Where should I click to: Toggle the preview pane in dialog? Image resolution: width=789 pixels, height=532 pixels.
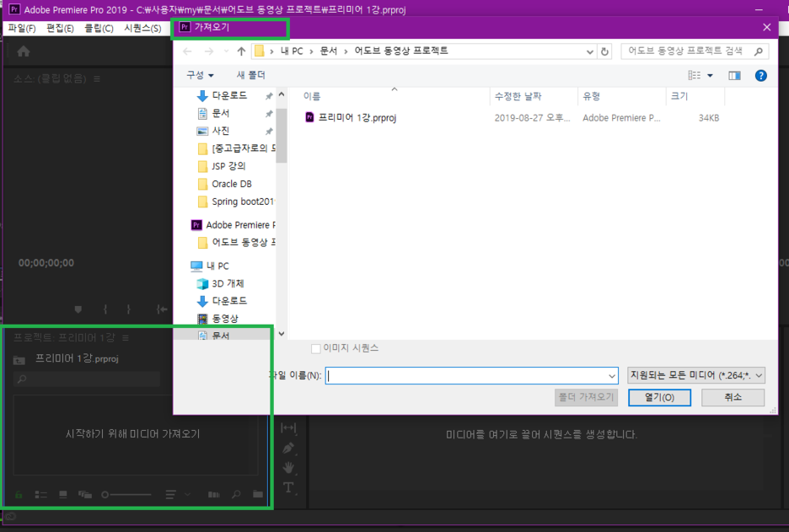[734, 76]
